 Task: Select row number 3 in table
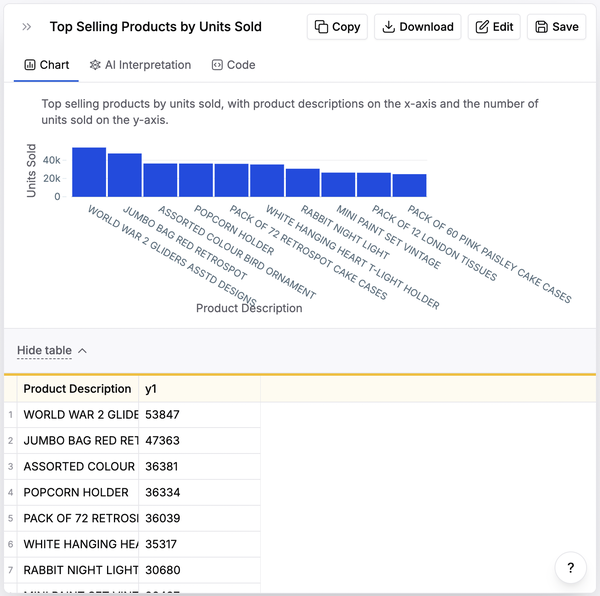tap(9, 467)
